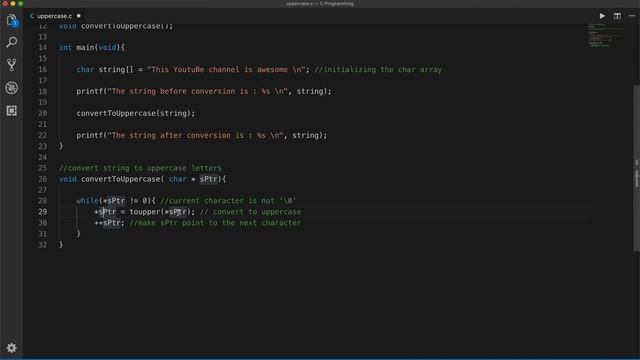Viewport: 640px width, 360px height.
Task: Click line number 20 in gutter
Action: tap(42, 113)
